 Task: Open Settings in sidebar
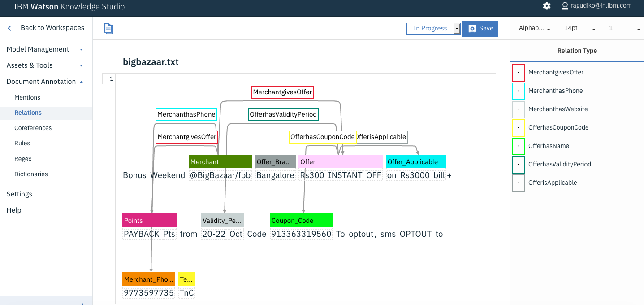tap(19, 194)
